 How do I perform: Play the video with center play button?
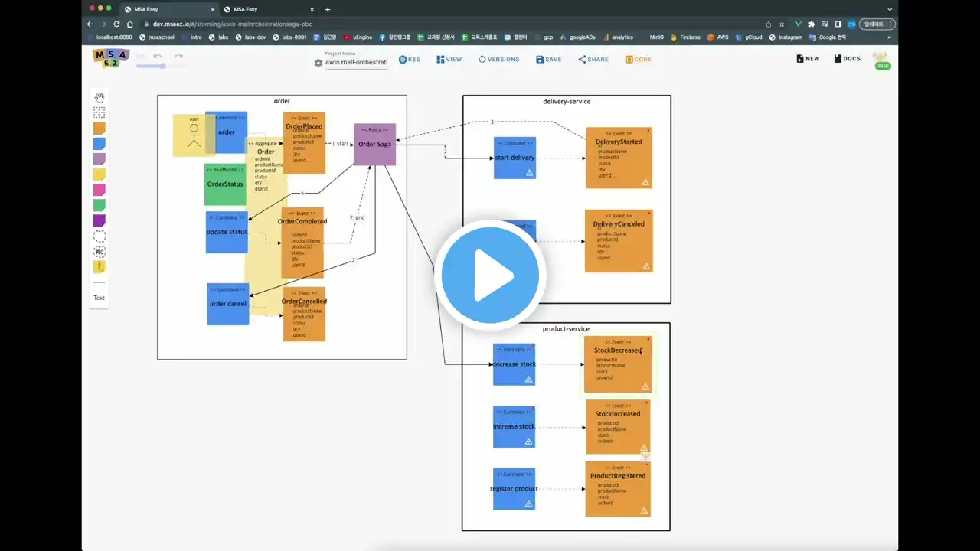(491, 275)
